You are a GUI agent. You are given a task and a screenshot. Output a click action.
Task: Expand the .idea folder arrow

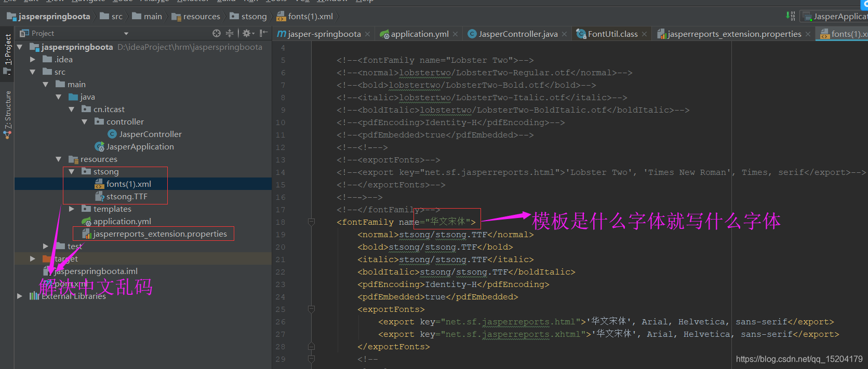33,60
